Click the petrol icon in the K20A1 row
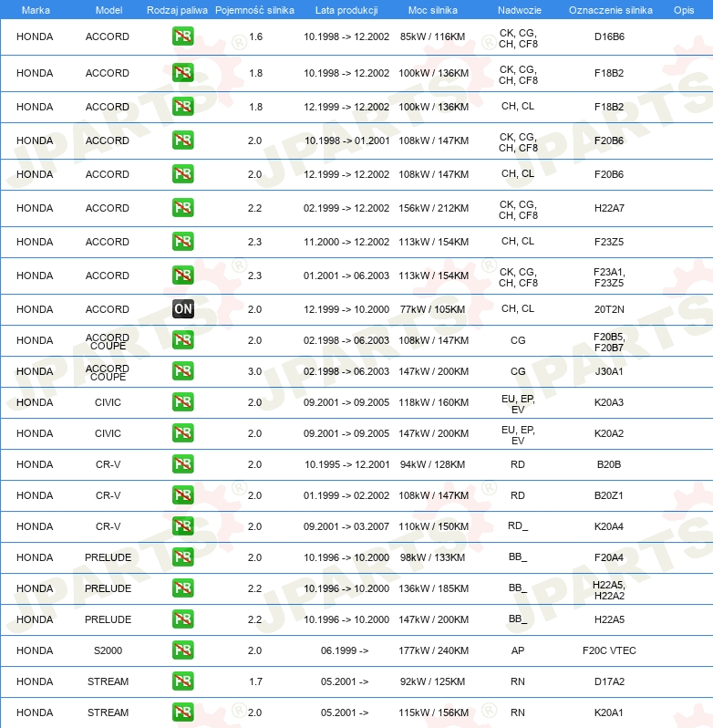713x728 pixels. coord(182,712)
